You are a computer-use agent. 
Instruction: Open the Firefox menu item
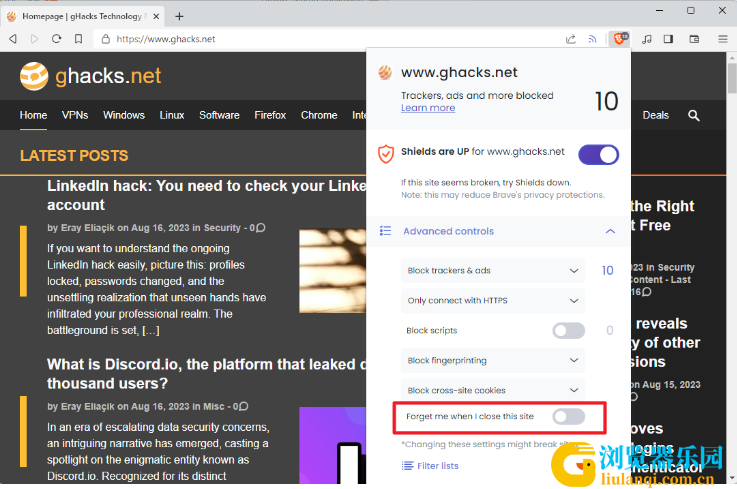[x=270, y=115]
